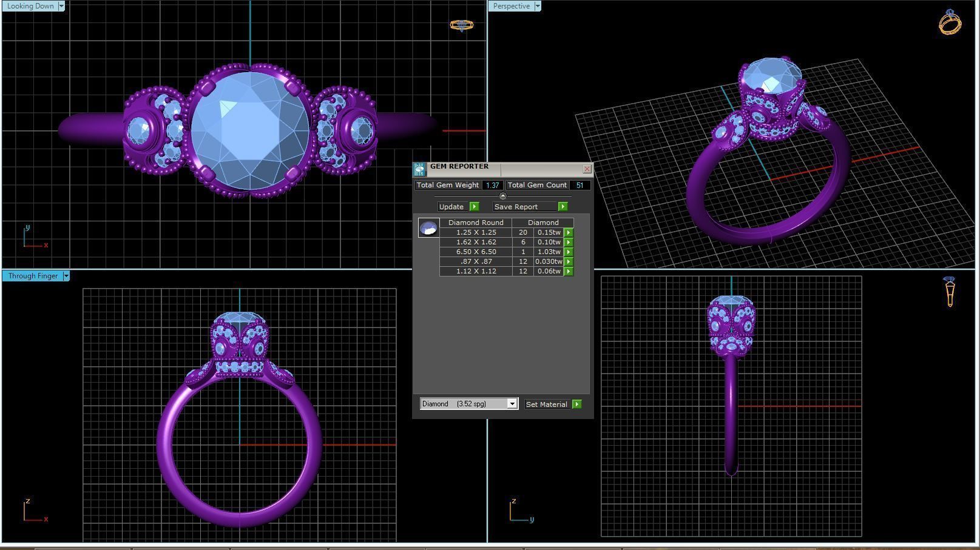Click count 1 in the 6.50 X 6.50 row
Image resolution: width=980 pixels, height=550 pixels.
pyautogui.click(x=523, y=252)
